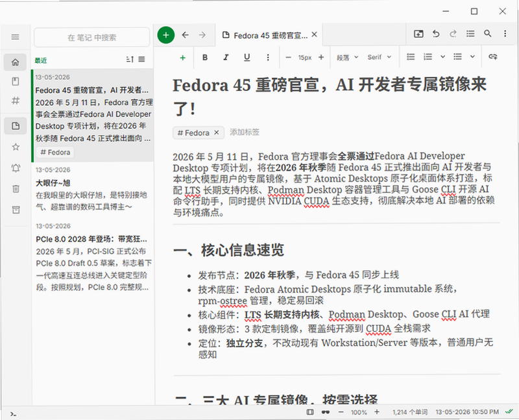Zoom in with status bar plus
This screenshot has height=420, width=519.
377,412
